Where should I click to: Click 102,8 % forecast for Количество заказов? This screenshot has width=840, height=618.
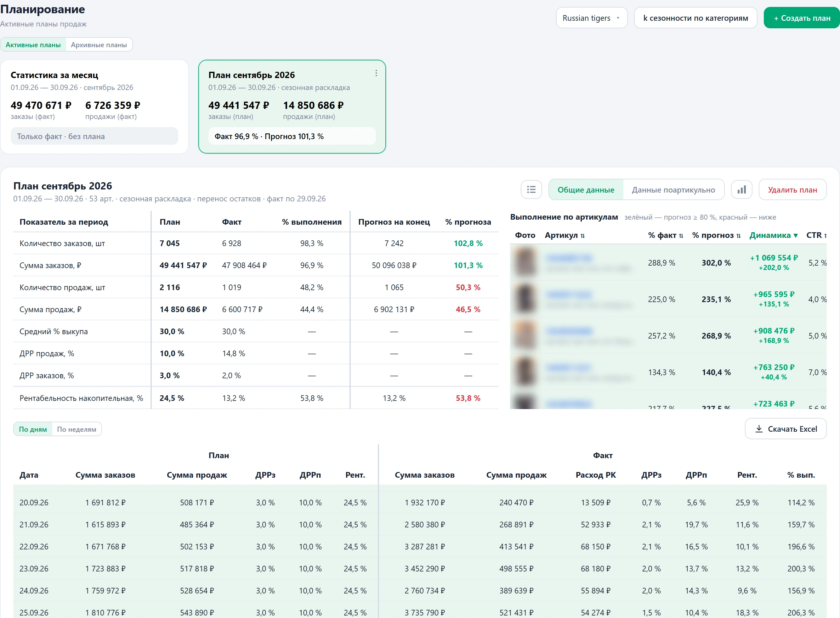pyautogui.click(x=468, y=244)
